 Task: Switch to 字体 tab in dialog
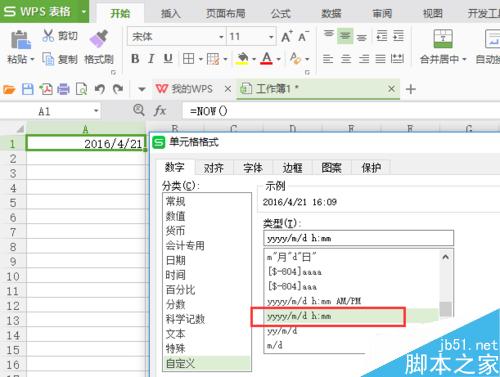pos(253,167)
